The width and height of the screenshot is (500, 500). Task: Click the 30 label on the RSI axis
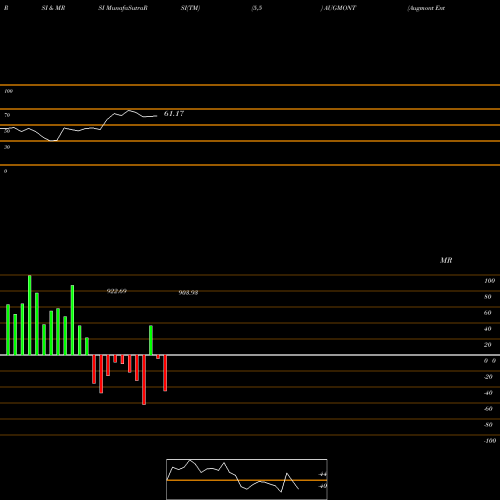[7, 147]
